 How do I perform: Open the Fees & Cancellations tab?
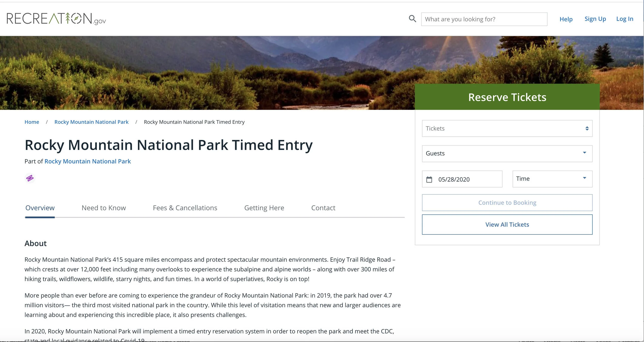tap(185, 208)
